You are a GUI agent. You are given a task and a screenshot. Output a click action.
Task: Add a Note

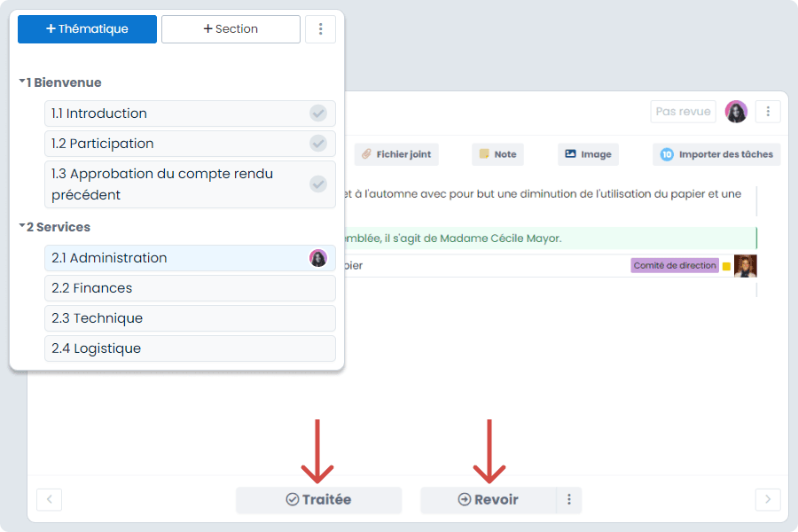497,154
